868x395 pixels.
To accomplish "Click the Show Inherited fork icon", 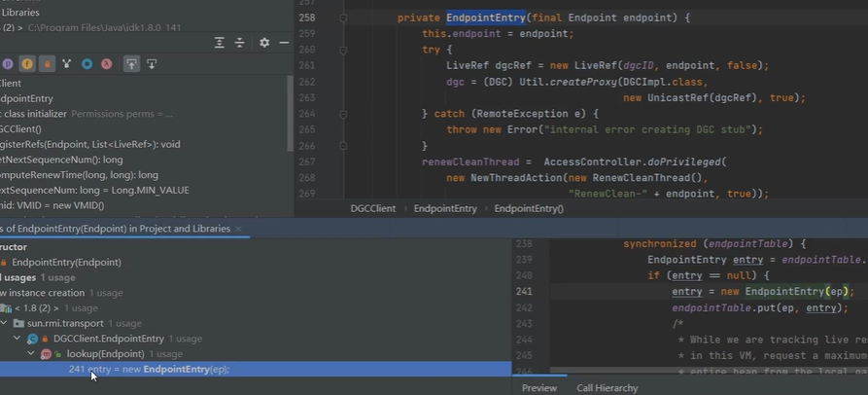I will [67, 64].
